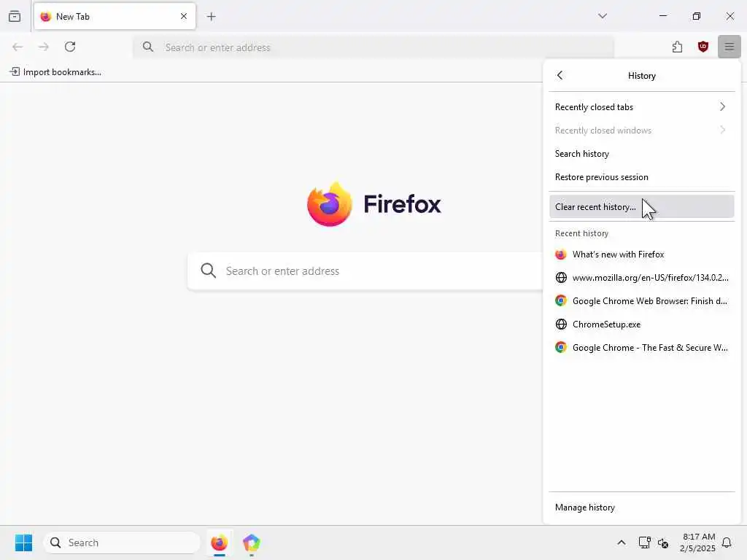Go back from History panel via left chevron
Screen dimensions: 747x560
tap(560, 75)
